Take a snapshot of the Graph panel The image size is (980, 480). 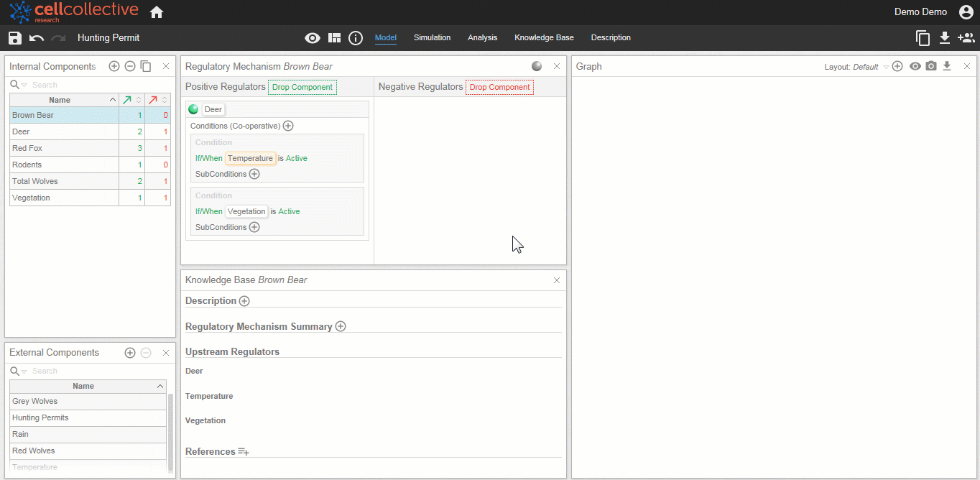[x=931, y=66]
